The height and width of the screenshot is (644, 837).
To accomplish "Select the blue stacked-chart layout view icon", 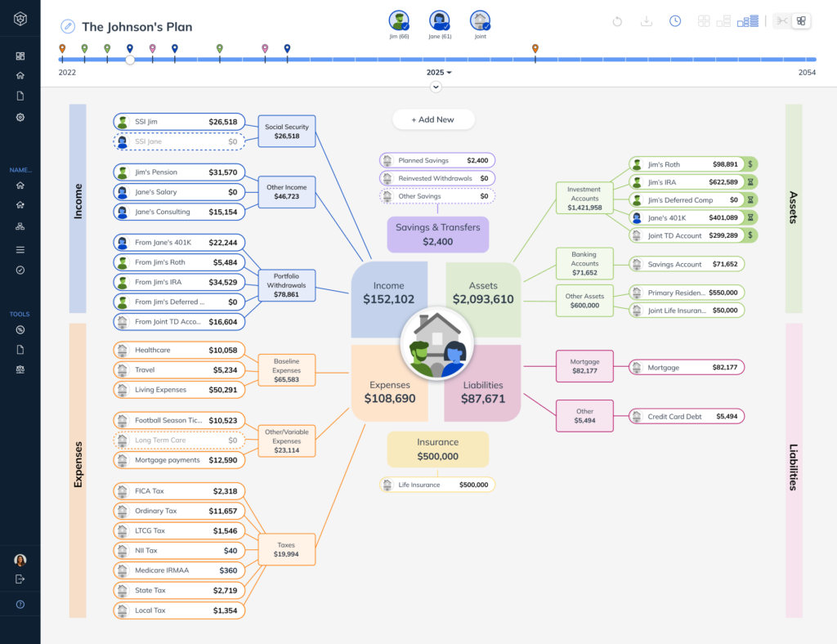I will pyautogui.click(x=749, y=20).
